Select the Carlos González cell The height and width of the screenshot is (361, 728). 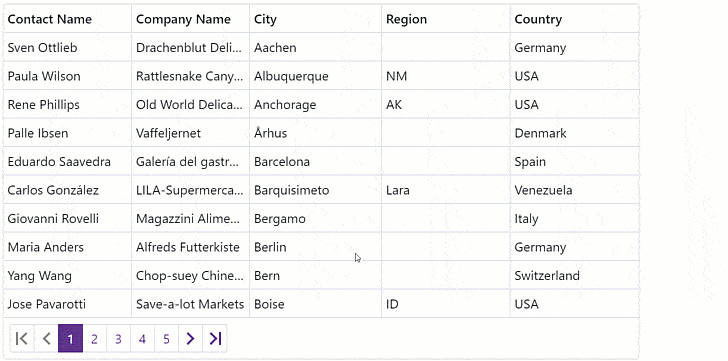[x=67, y=190]
